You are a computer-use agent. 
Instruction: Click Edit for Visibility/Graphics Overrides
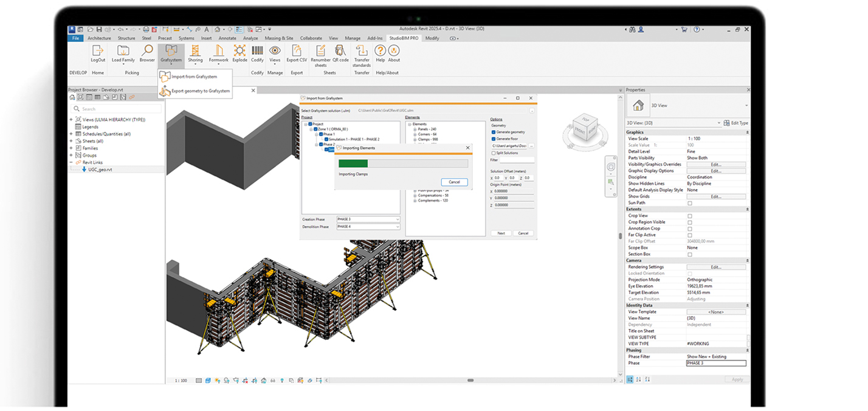coord(715,165)
